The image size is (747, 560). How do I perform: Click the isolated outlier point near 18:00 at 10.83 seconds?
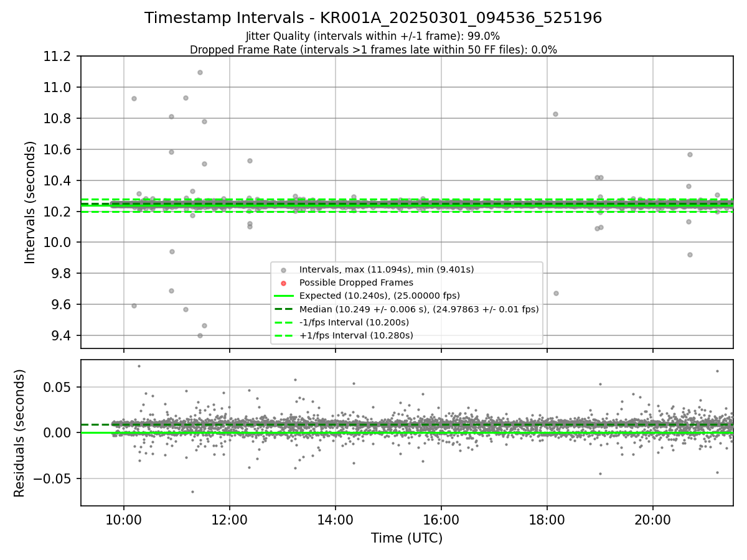[555, 114]
